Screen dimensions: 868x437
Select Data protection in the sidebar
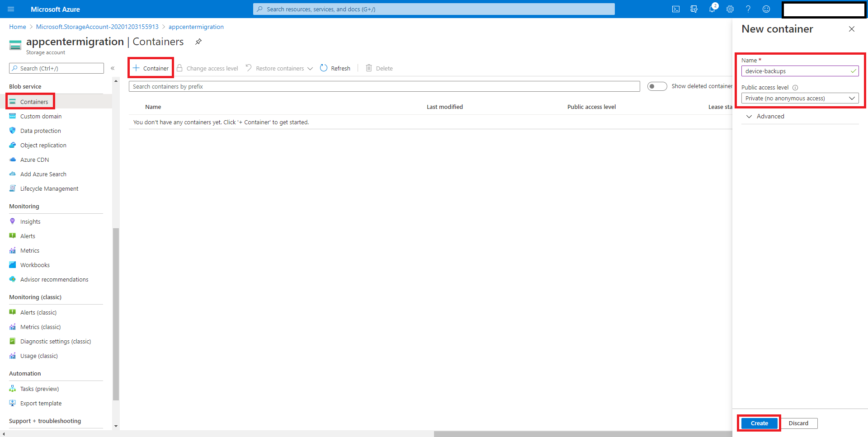pos(40,131)
